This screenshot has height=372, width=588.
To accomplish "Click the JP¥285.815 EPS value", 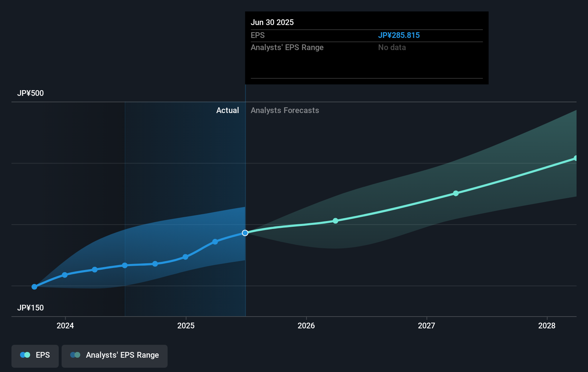I will [x=399, y=35].
